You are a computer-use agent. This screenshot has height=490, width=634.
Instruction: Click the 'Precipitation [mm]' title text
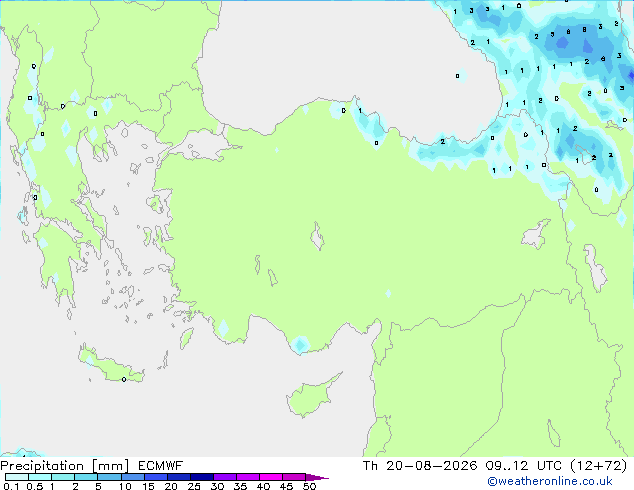(x=65, y=466)
